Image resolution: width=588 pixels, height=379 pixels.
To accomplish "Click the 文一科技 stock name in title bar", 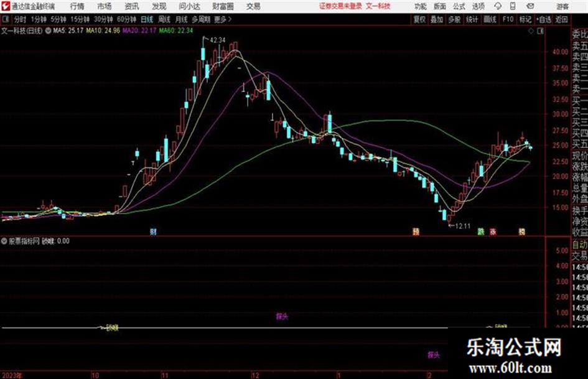I will click(378, 6).
